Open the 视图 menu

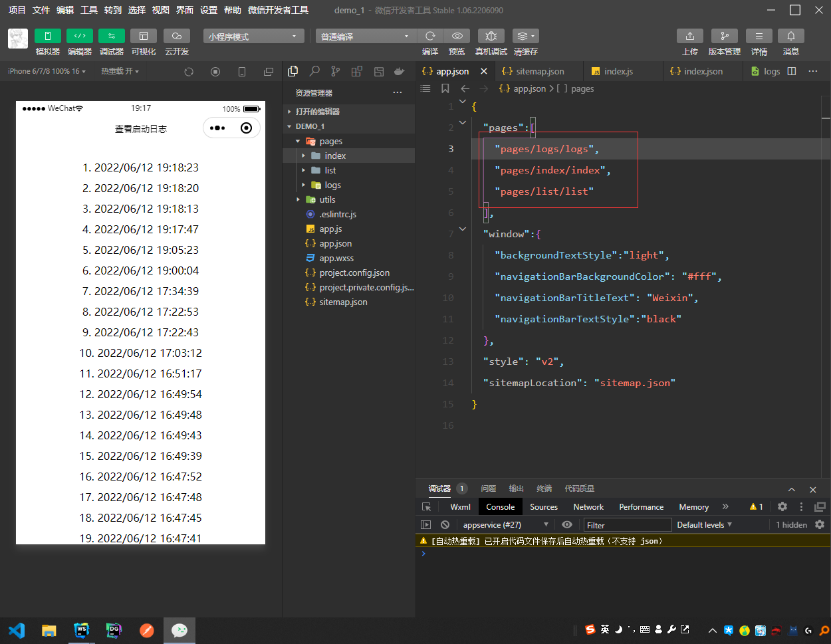click(161, 10)
